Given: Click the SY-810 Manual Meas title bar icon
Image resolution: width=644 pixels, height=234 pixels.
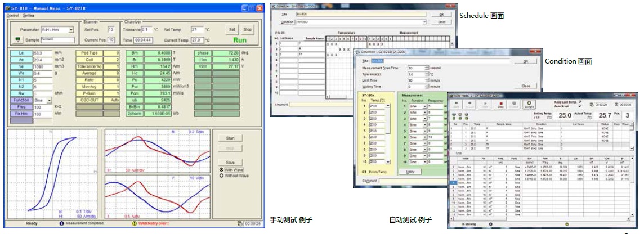Looking at the screenshot, I should [9, 8].
